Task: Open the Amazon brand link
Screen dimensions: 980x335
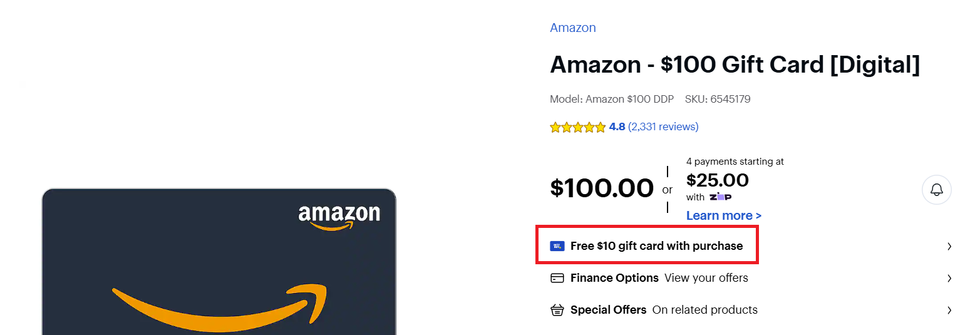Action: [x=572, y=28]
